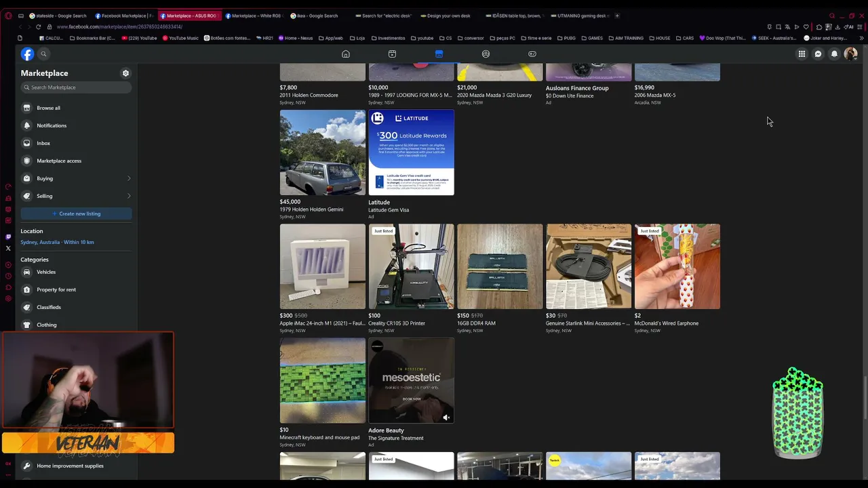Open the Marketplace settings gear
This screenshot has height=488, width=868.
(125, 73)
